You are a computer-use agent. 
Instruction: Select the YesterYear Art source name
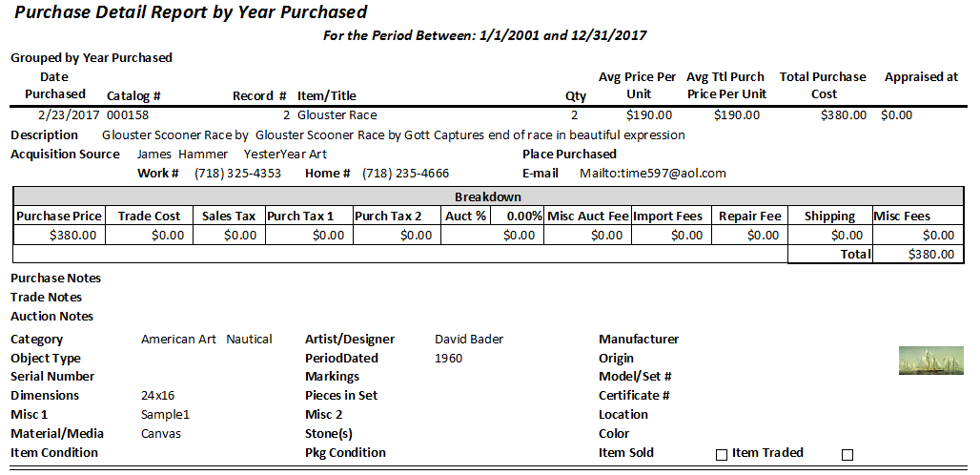(x=285, y=154)
